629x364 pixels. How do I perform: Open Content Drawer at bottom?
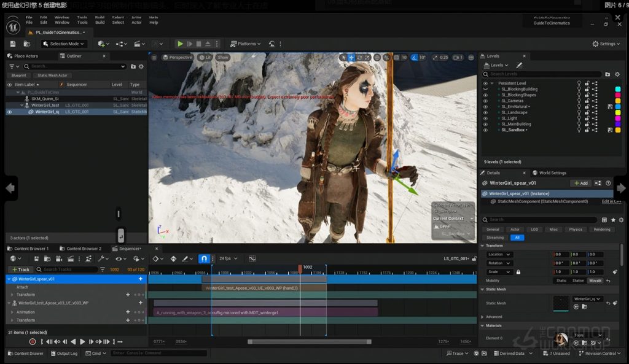tap(26, 353)
